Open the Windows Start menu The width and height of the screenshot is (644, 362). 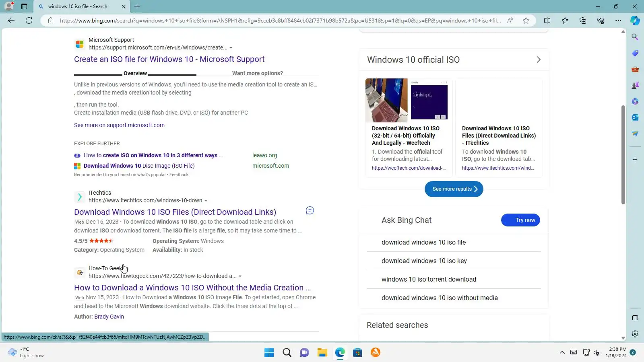[x=269, y=353]
